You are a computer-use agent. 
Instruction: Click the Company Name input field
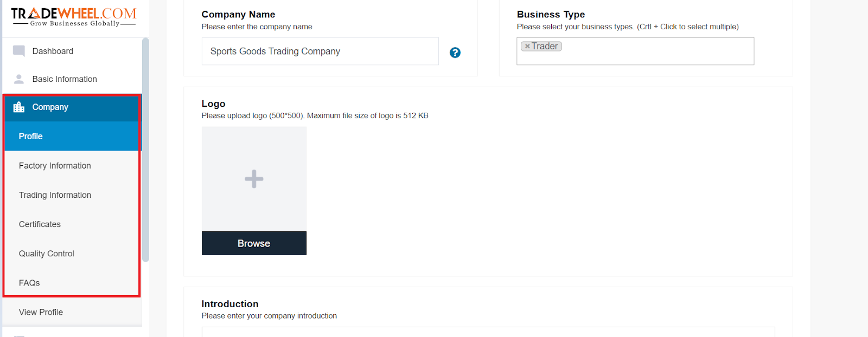click(320, 51)
